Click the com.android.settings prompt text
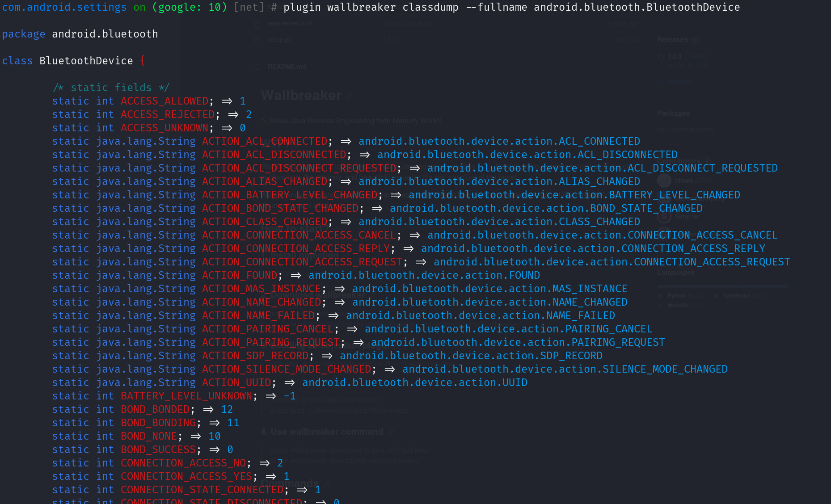The width and height of the screenshot is (831, 504). (64, 7)
